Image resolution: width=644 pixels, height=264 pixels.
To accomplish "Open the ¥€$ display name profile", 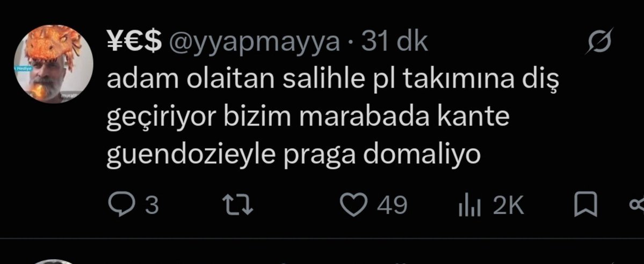I will pos(134,42).
